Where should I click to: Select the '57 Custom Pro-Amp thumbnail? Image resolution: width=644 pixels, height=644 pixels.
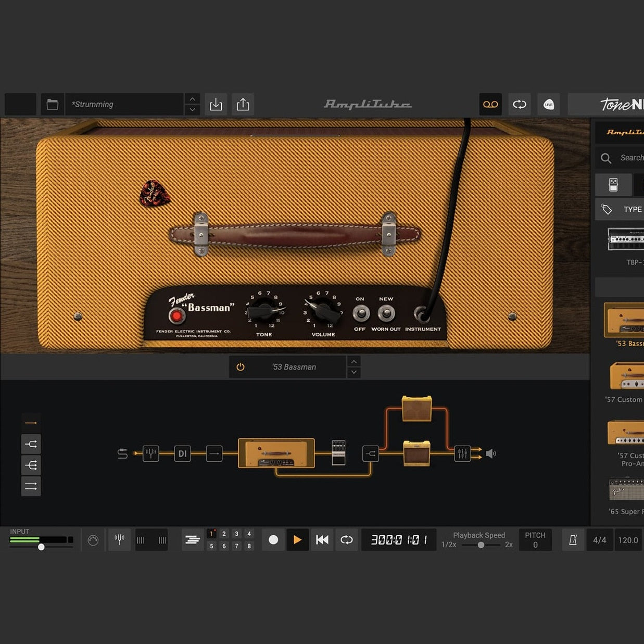click(x=626, y=432)
